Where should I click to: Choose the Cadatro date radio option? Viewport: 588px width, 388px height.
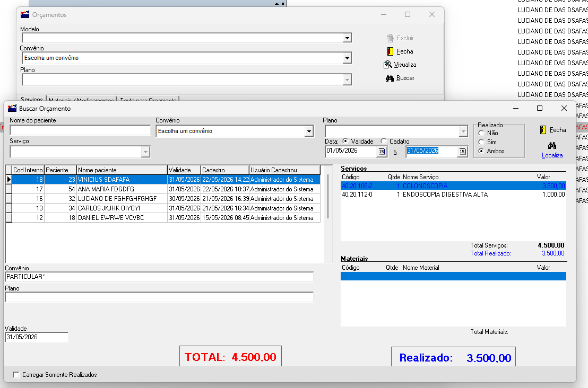click(383, 141)
